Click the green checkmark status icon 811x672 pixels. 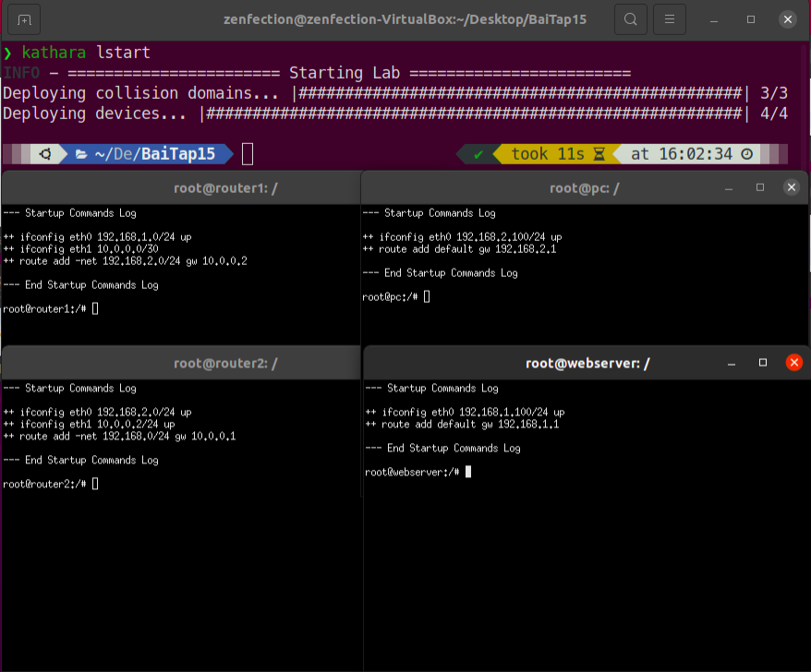pyautogui.click(x=478, y=154)
